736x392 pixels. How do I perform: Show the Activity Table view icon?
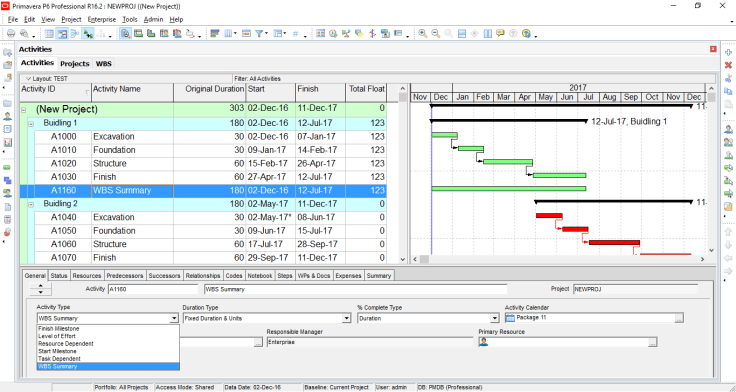point(49,33)
